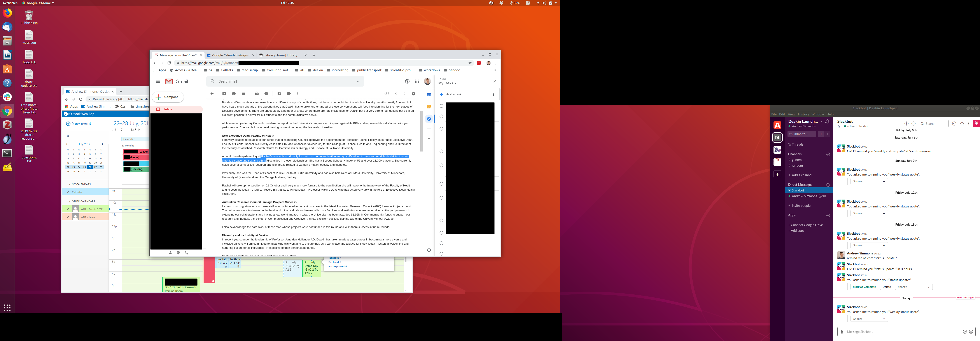
Task: Click the Compose button in Gmail
Action: click(x=168, y=97)
